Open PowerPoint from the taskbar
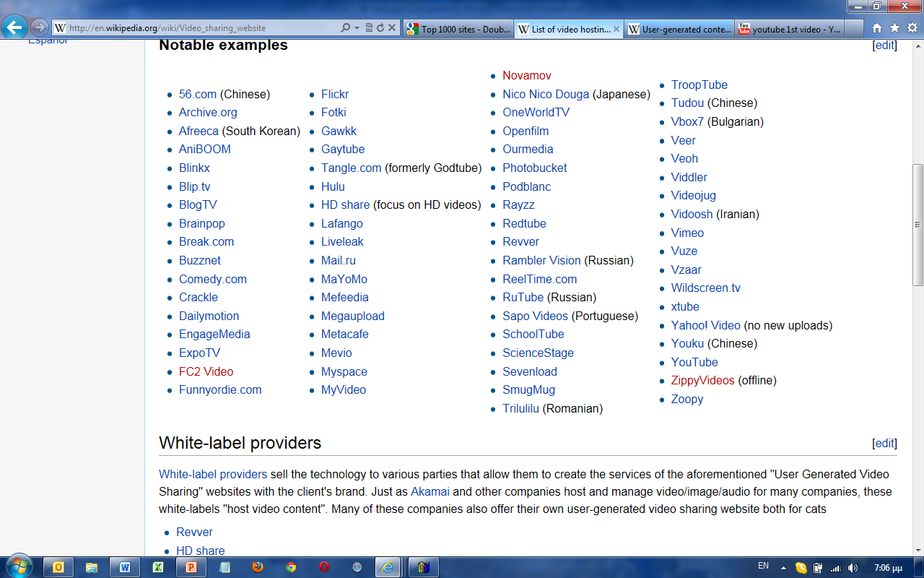Image resolution: width=924 pixels, height=578 pixels. (191, 567)
